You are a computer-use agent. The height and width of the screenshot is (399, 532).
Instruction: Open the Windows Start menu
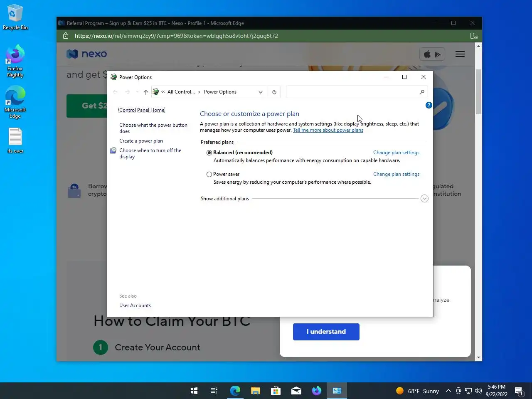[194, 391]
